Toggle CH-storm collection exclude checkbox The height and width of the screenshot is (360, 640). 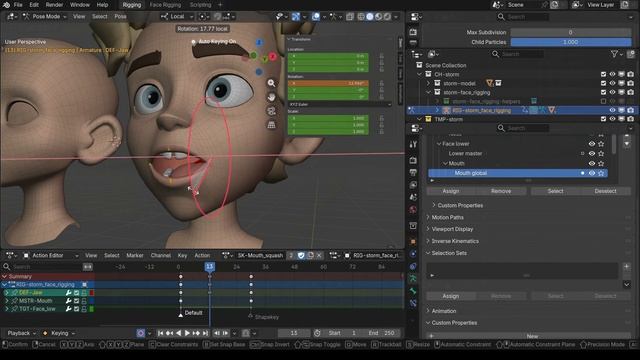coord(603,74)
